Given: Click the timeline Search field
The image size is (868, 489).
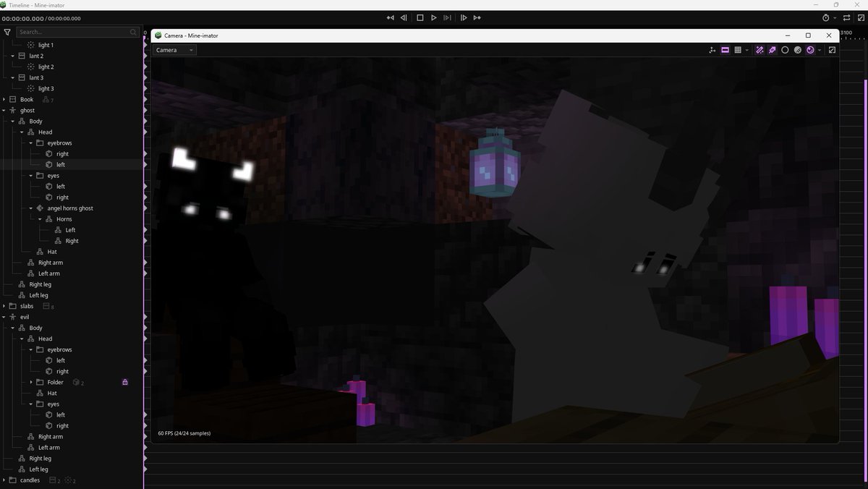Looking at the screenshot, I should [77, 32].
